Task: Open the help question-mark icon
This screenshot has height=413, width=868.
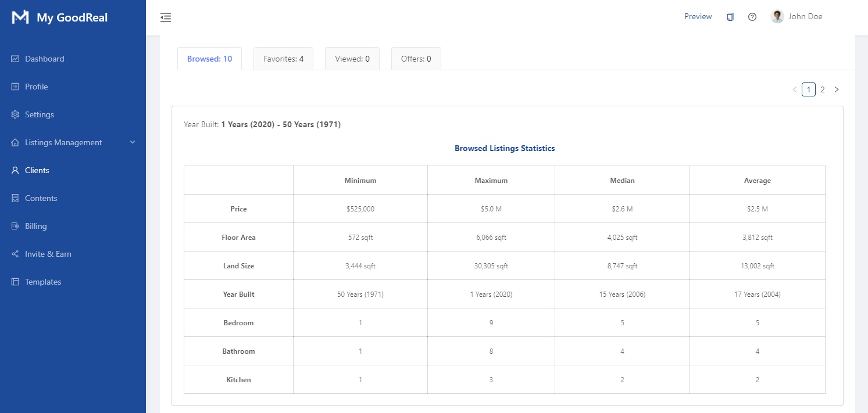Action: (x=752, y=16)
